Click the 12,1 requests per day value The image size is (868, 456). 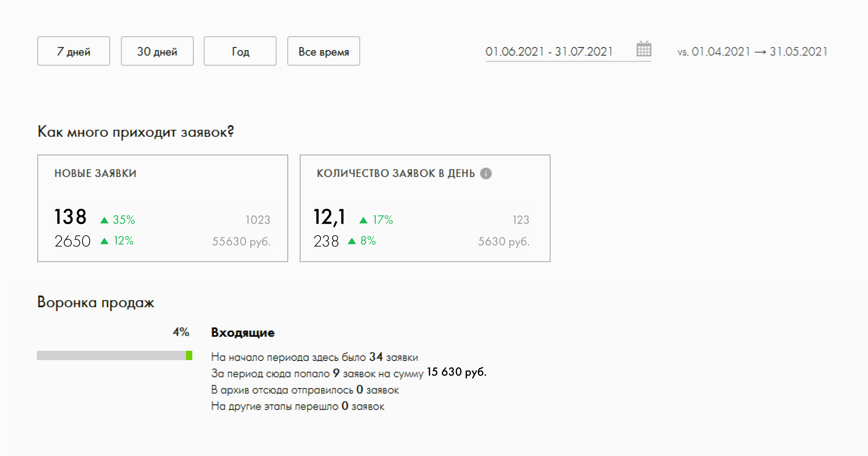pyautogui.click(x=329, y=217)
